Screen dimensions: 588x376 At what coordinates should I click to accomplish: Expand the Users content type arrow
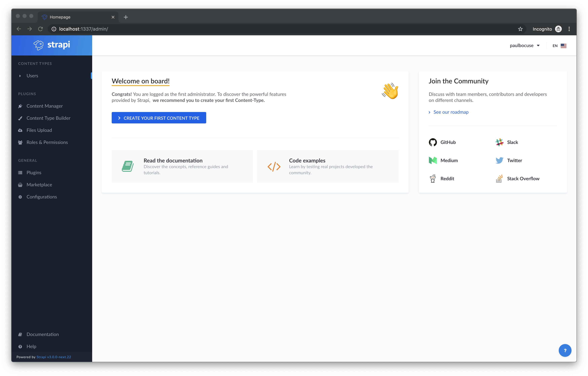click(20, 76)
